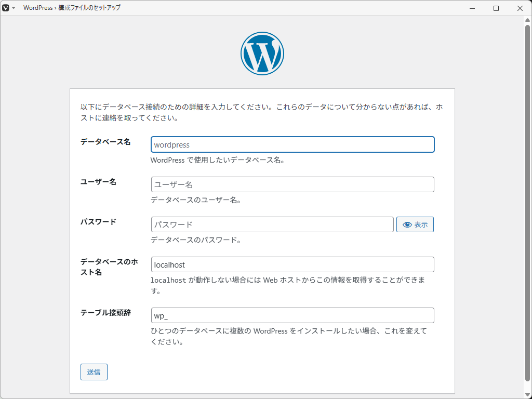
Task: Click into the ユーザー名 text field
Action: tap(292, 184)
